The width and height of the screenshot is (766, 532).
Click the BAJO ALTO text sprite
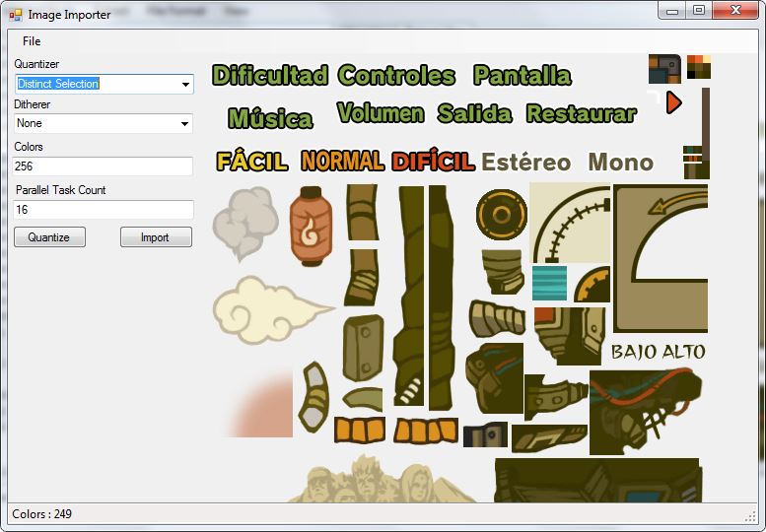pos(658,352)
